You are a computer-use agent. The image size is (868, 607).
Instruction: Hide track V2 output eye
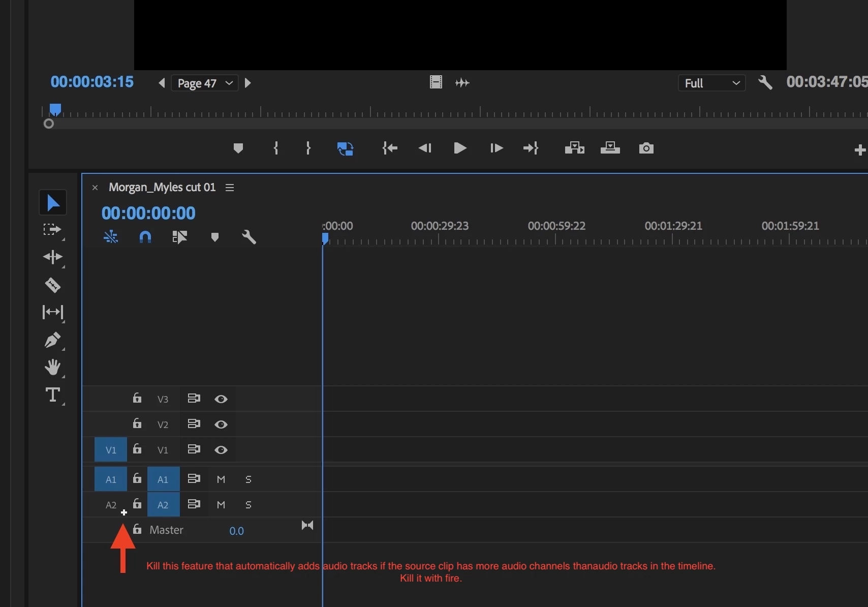click(x=221, y=424)
